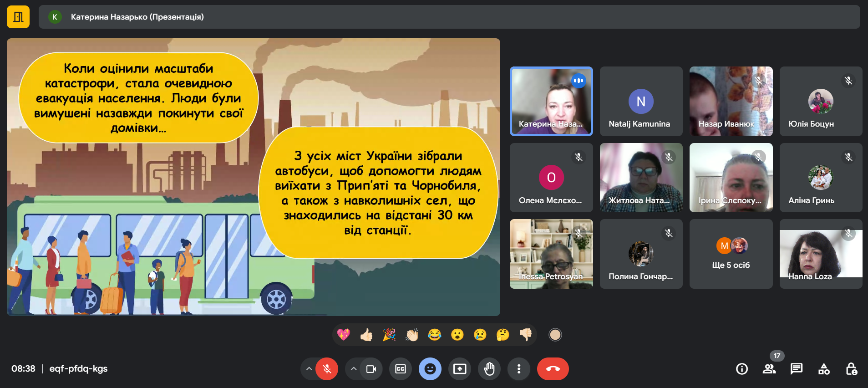Open the chat with everyone panel

click(x=797, y=369)
